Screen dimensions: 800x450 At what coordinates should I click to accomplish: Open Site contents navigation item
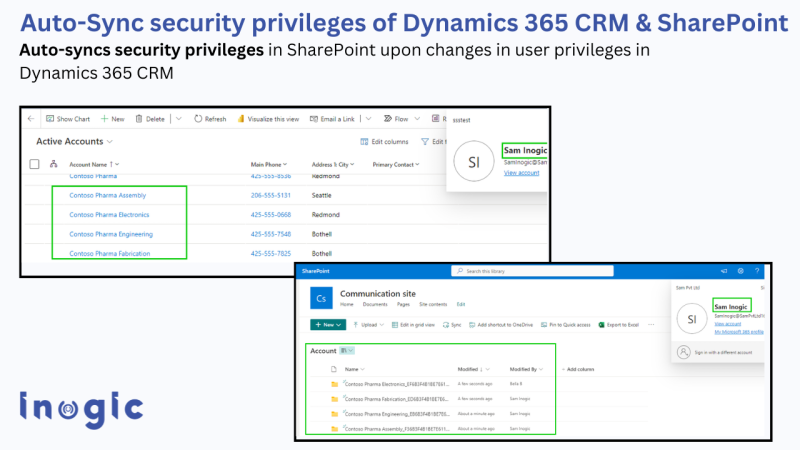pyautogui.click(x=431, y=304)
